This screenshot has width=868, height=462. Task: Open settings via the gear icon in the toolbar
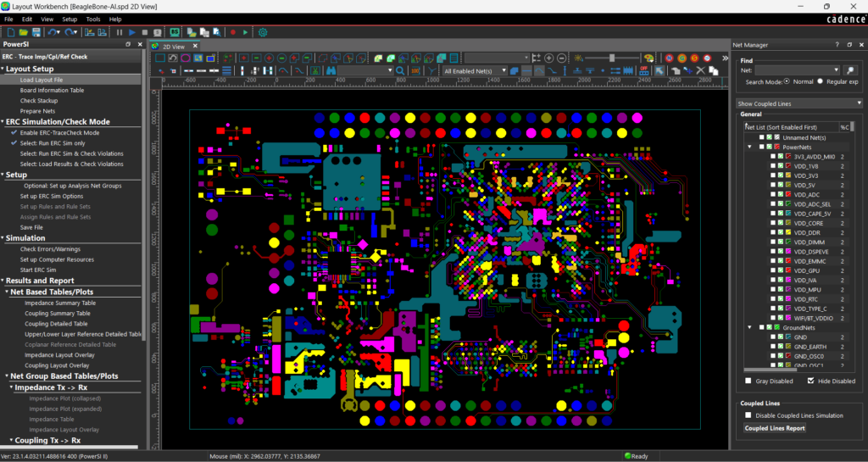(x=263, y=33)
